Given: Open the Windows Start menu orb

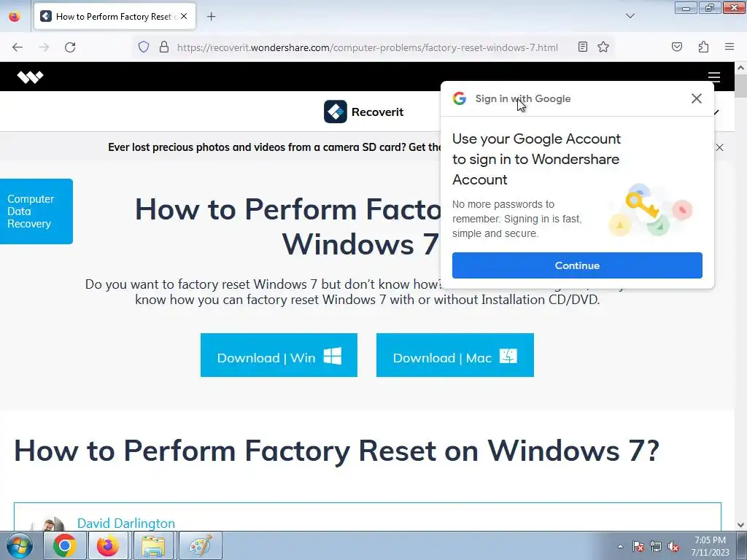Looking at the screenshot, I should point(19,545).
